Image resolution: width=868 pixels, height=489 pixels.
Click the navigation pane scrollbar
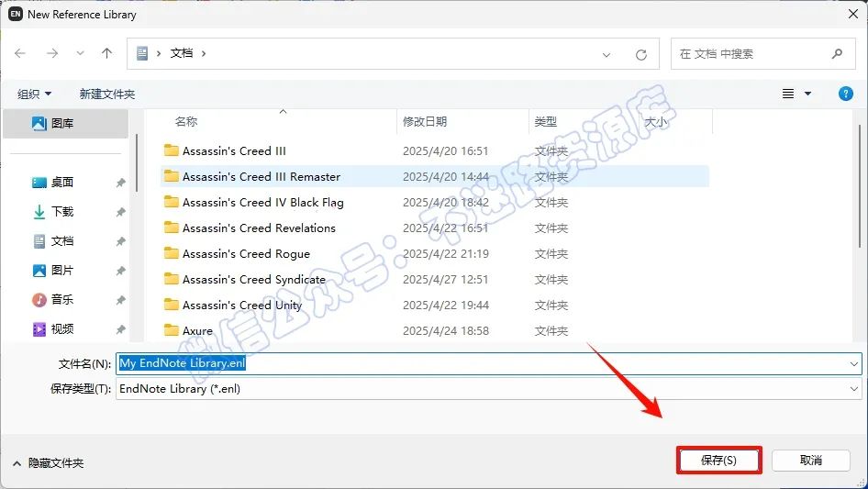pos(136,163)
